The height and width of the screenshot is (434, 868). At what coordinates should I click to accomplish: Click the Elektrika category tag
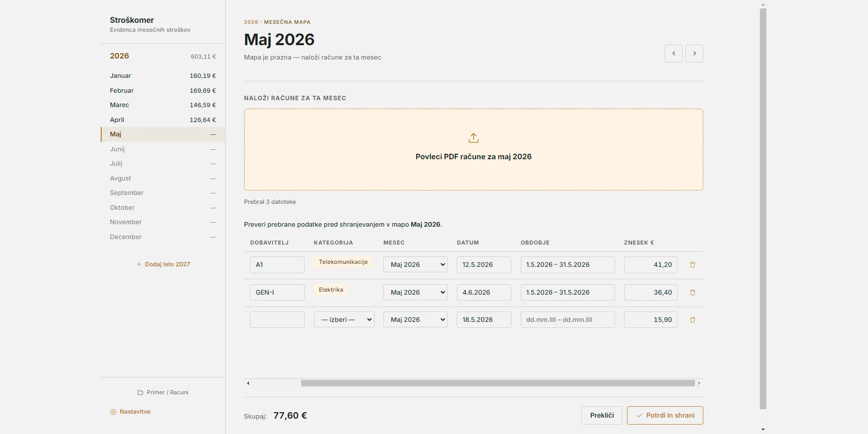pos(331,290)
